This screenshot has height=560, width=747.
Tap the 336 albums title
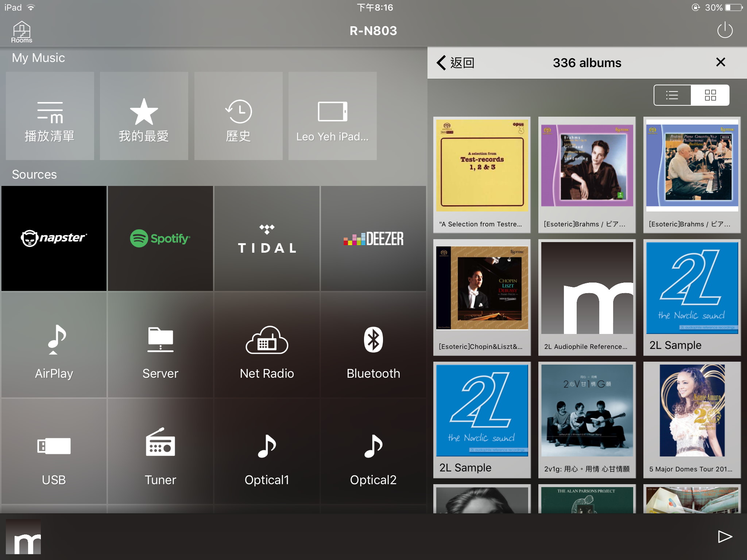point(587,63)
